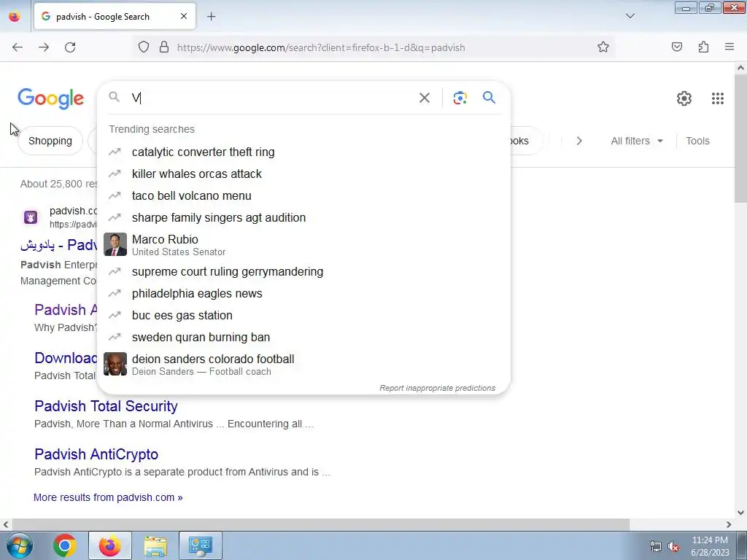Bookmark this page with the star icon
The image size is (747, 560).
click(x=603, y=47)
